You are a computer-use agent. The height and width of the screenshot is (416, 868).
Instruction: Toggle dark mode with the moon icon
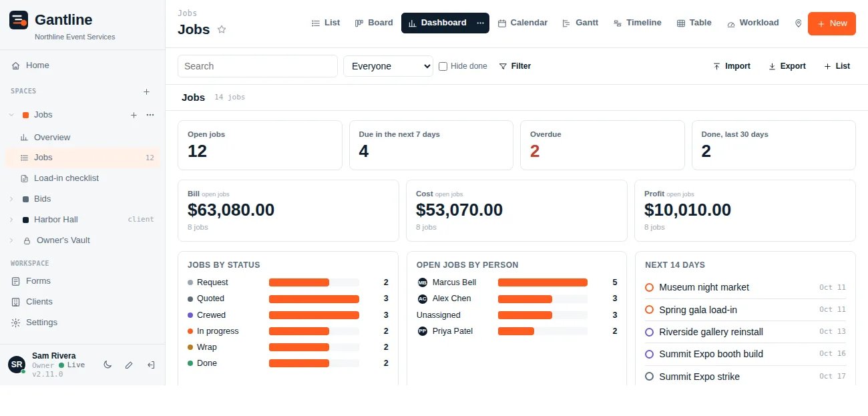(x=107, y=365)
